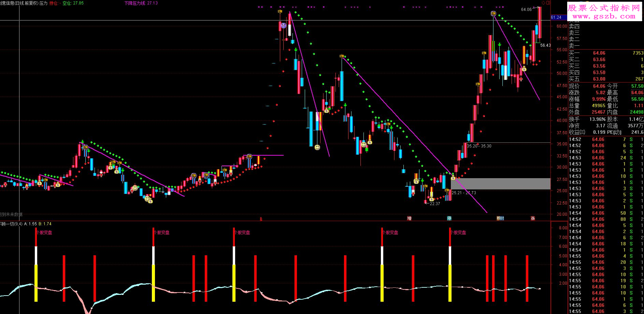Click the B: 1.74 indicator value
Screen dimensions: 644x314
[45, 224]
